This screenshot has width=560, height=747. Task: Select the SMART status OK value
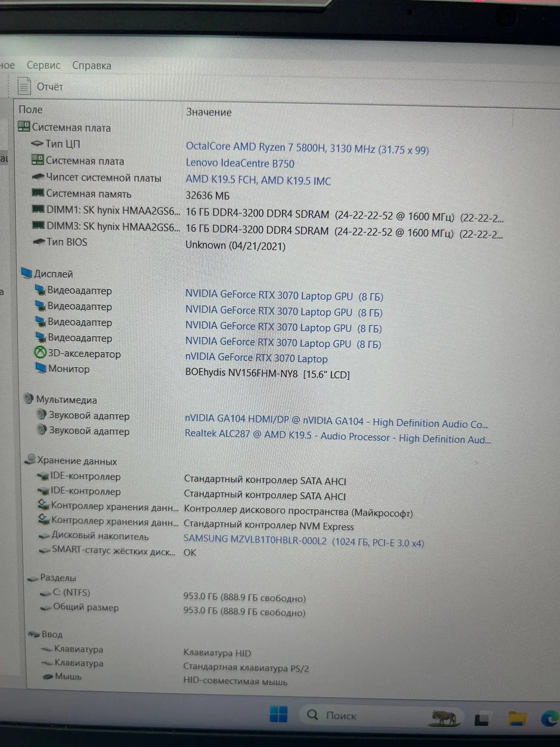(x=190, y=552)
